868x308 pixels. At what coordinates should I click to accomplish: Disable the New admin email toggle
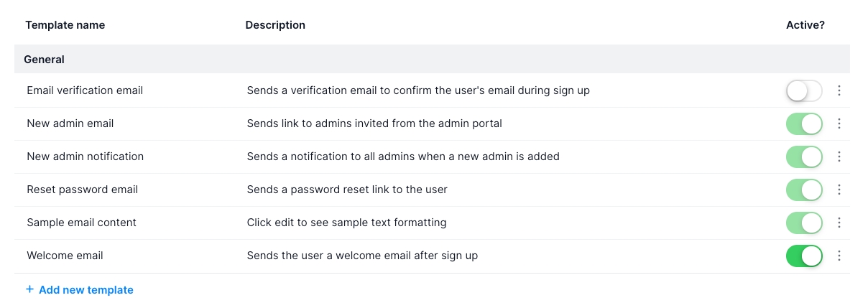point(804,124)
